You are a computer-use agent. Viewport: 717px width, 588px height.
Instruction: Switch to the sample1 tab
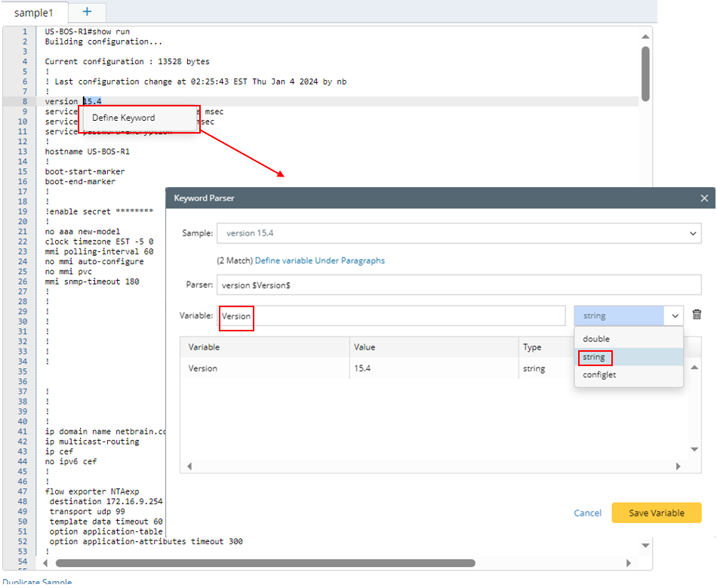pyautogui.click(x=33, y=12)
